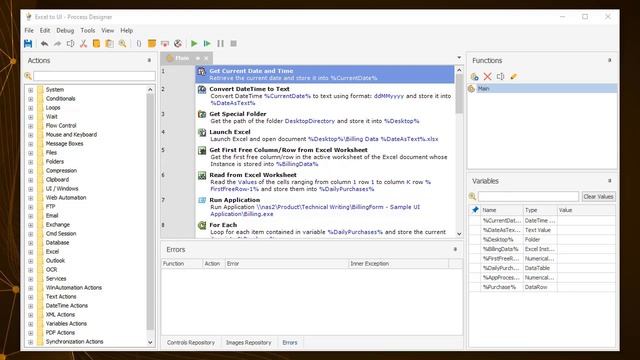Viewport: 640px width, 360px height.
Task: Expand the Mouse and Keyboard folder
Action: point(31,135)
